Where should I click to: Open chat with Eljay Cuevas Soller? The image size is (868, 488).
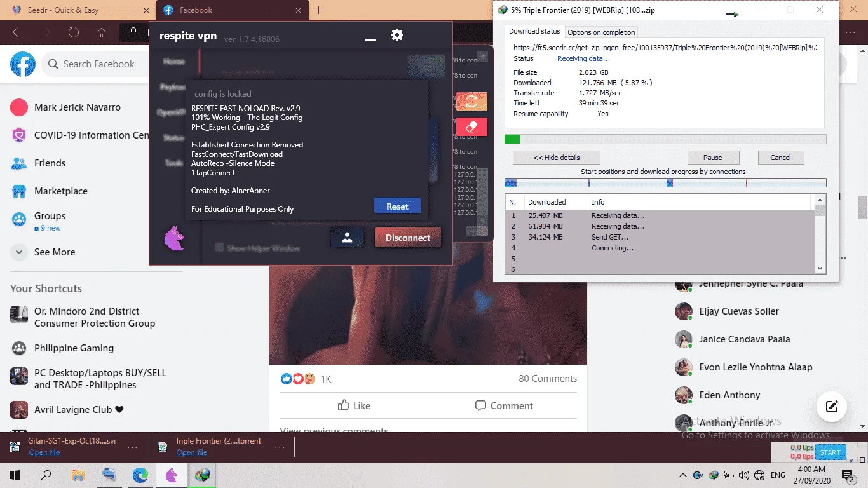click(x=726, y=311)
